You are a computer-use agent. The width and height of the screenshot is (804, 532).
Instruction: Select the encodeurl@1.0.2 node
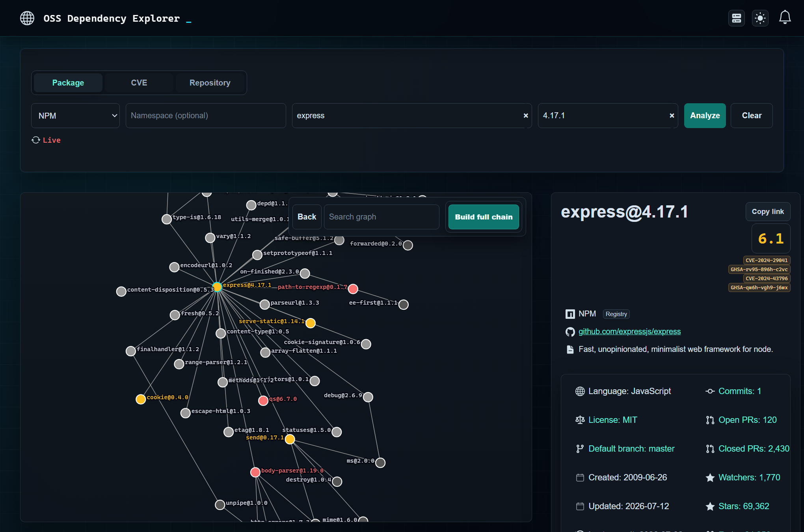tap(174, 267)
